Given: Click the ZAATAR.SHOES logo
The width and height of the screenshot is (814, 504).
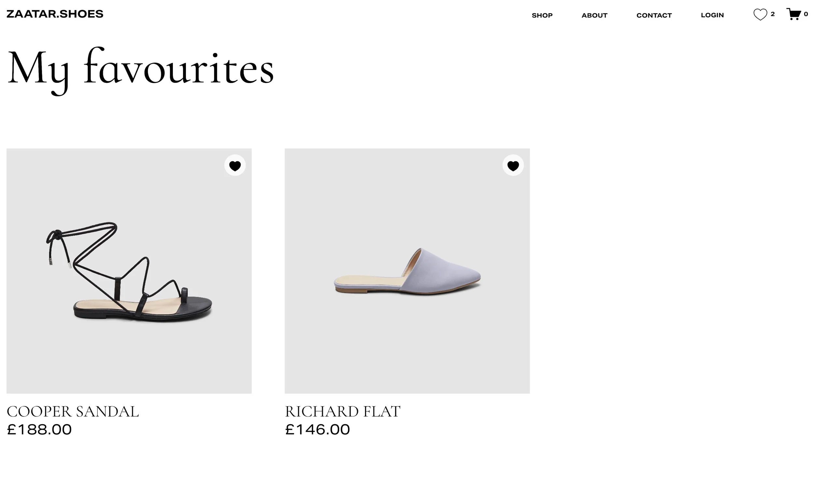Looking at the screenshot, I should tap(55, 14).
